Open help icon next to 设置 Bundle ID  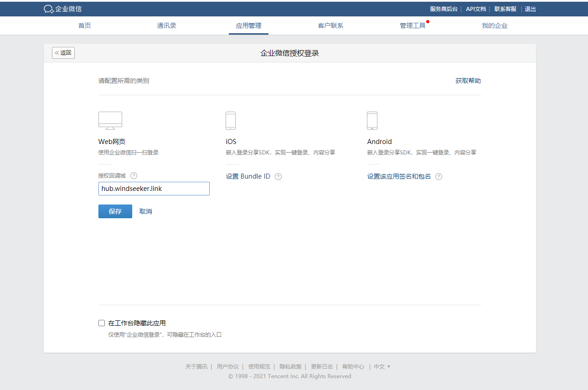pyautogui.click(x=278, y=177)
